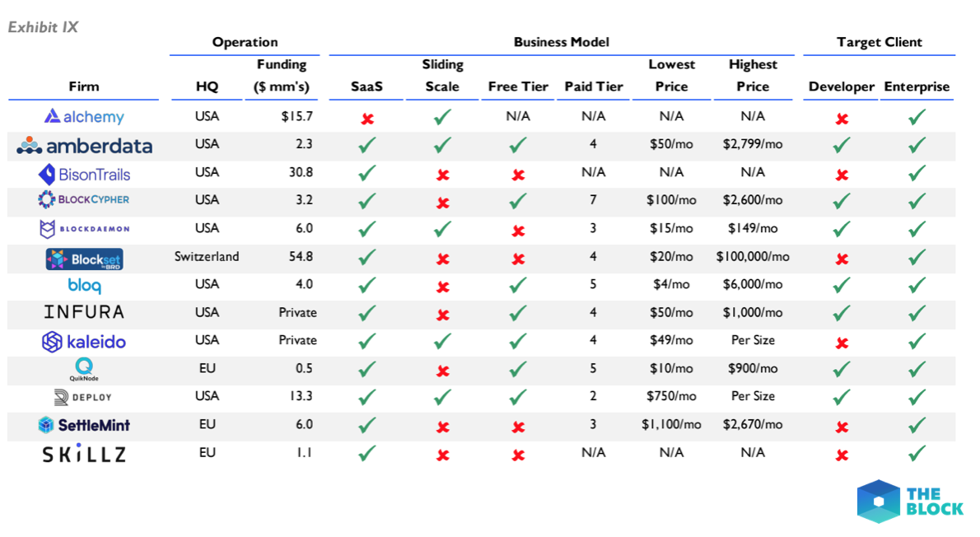The image size is (980, 537).
Task: Click the amberdata logo
Action: click(84, 146)
